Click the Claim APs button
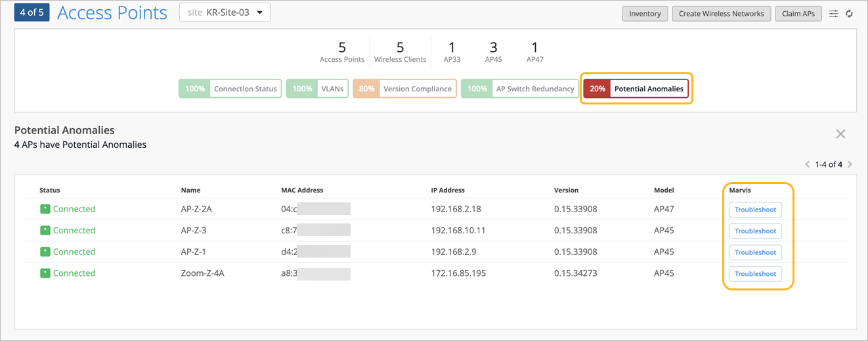The height and width of the screenshot is (341, 868). (x=798, y=14)
